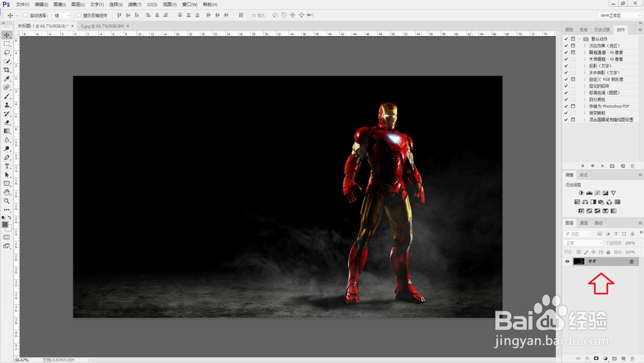Viewport: 644px width, 363px height.
Task: Click the zoom percentage field 66.67%
Action: [22, 360]
